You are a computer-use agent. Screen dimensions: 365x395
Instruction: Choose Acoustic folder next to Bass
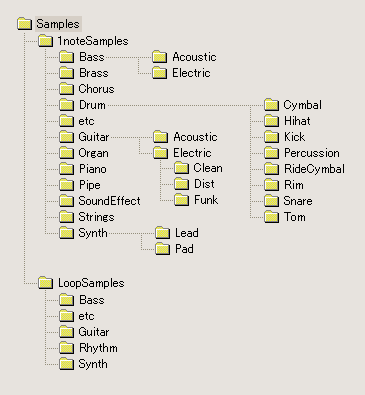coord(184,57)
